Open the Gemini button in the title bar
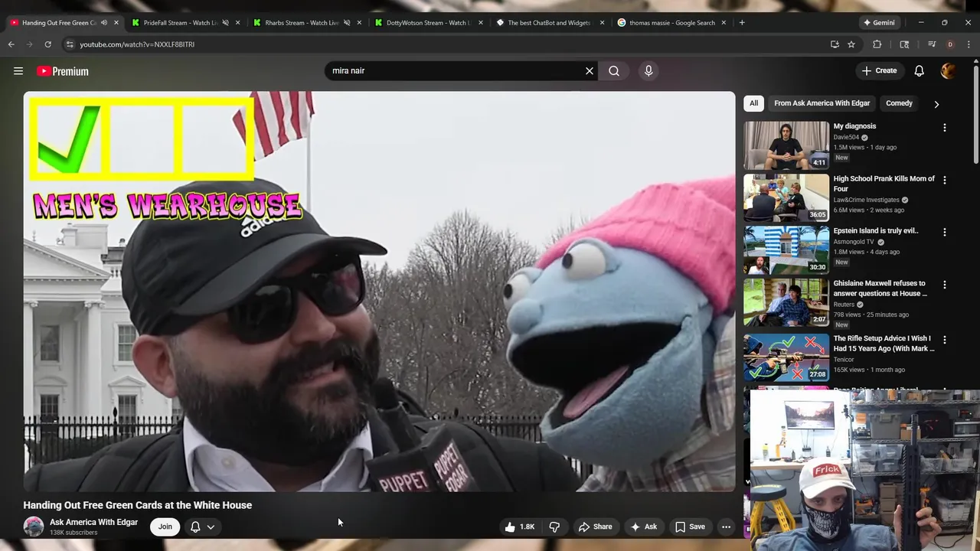 click(879, 23)
